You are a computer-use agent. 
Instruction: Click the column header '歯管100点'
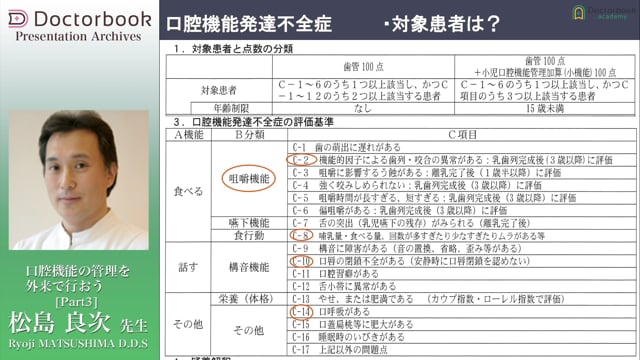(363, 67)
